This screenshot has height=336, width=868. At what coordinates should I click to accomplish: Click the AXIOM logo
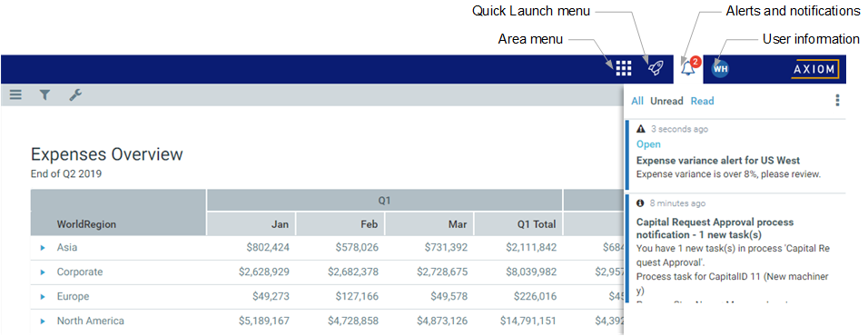point(814,69)
